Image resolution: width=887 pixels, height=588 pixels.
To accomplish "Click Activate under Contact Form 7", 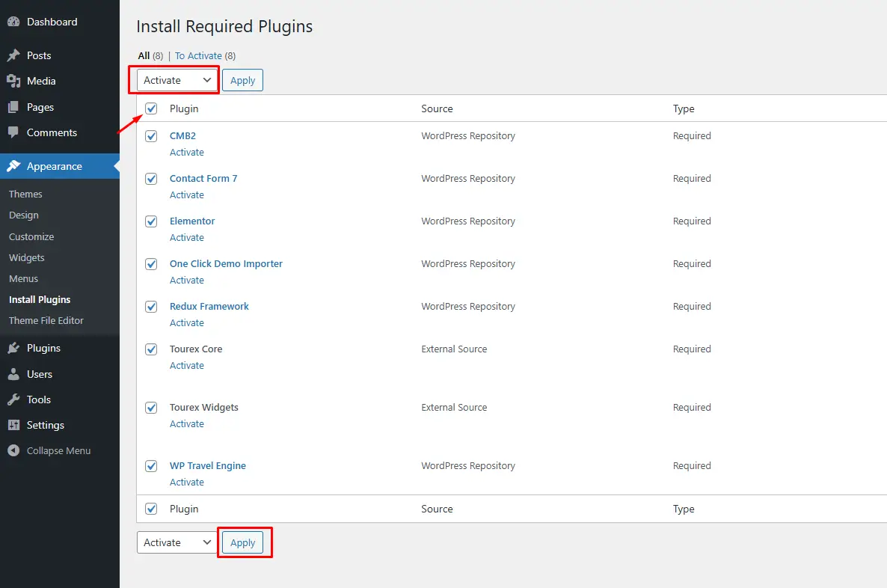I will [187, 195].
